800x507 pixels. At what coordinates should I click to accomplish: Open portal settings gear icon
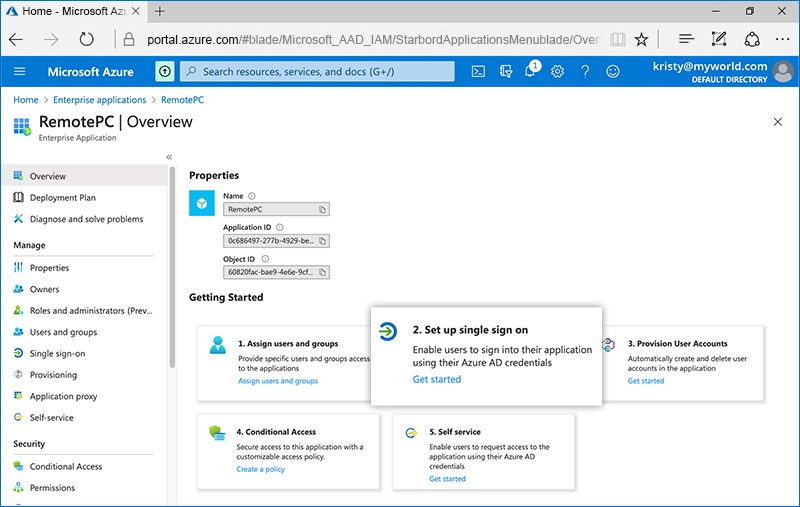pyautogui.click(x=558, y=72)
